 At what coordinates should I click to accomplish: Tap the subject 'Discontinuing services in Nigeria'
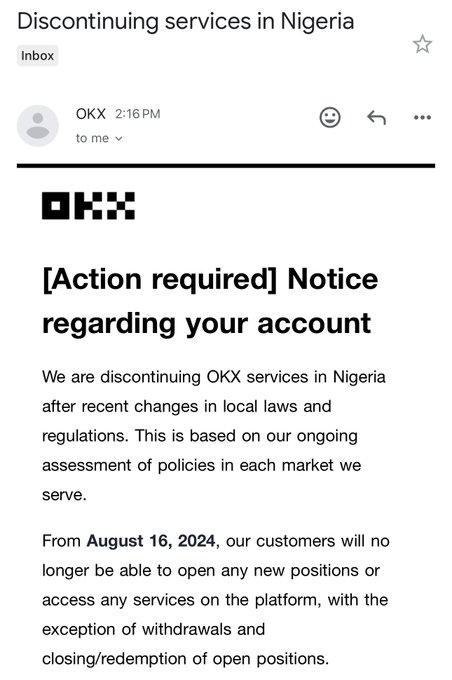click(x=186, y=21)
